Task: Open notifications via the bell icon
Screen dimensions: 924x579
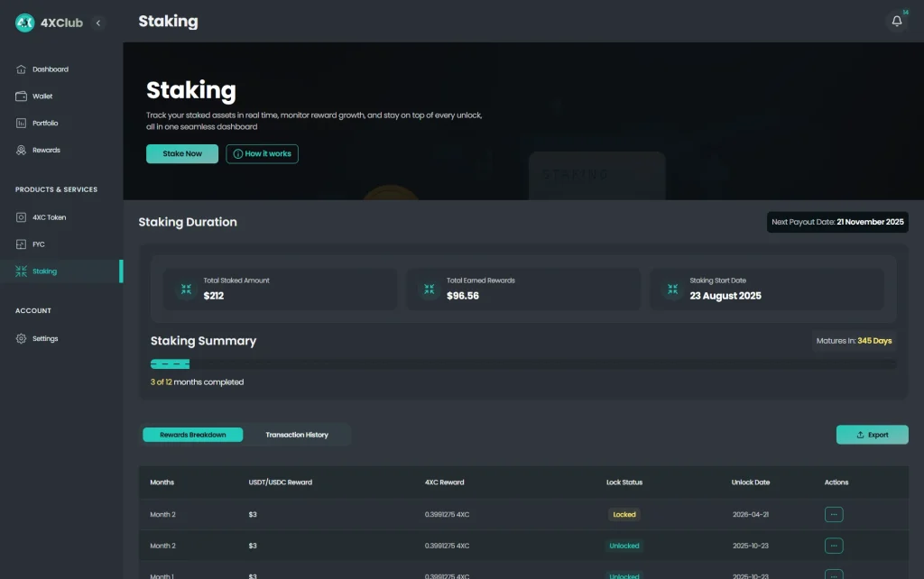Action: pos(896,21)
